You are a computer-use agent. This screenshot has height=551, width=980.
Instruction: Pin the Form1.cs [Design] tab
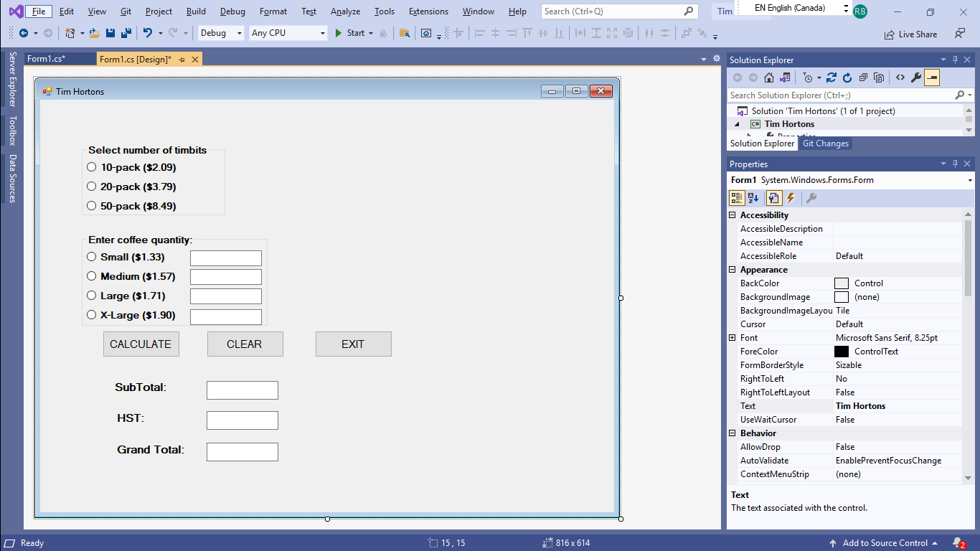click(182, 60)
